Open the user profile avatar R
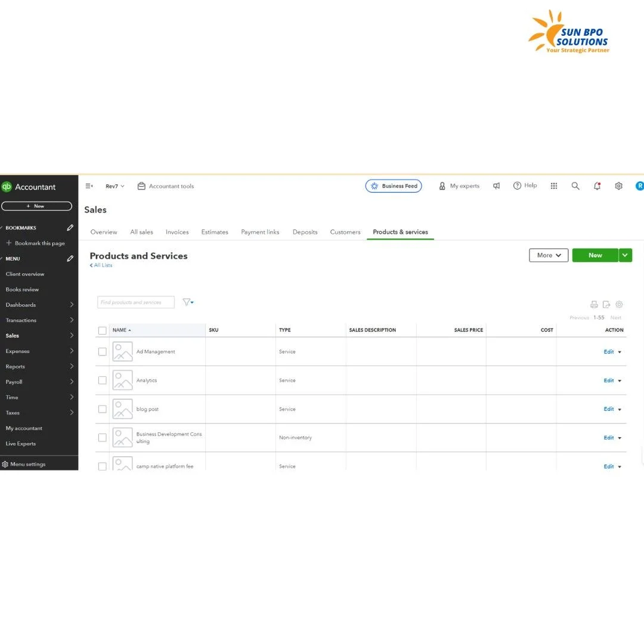Screen dimensions: 644x644 pos(639,186)
